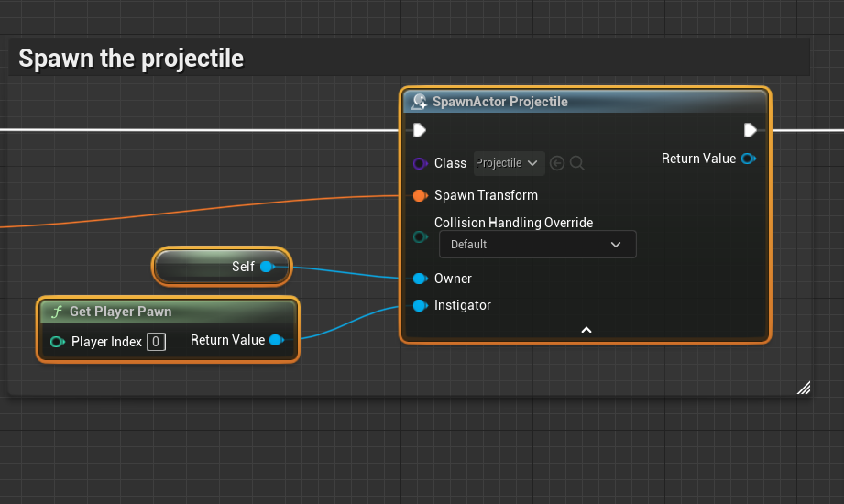Open Collision Handling Override Default dropdown
Image resolution: width=844 pixels, height=504 pixels.
click(x=537, y=245)
